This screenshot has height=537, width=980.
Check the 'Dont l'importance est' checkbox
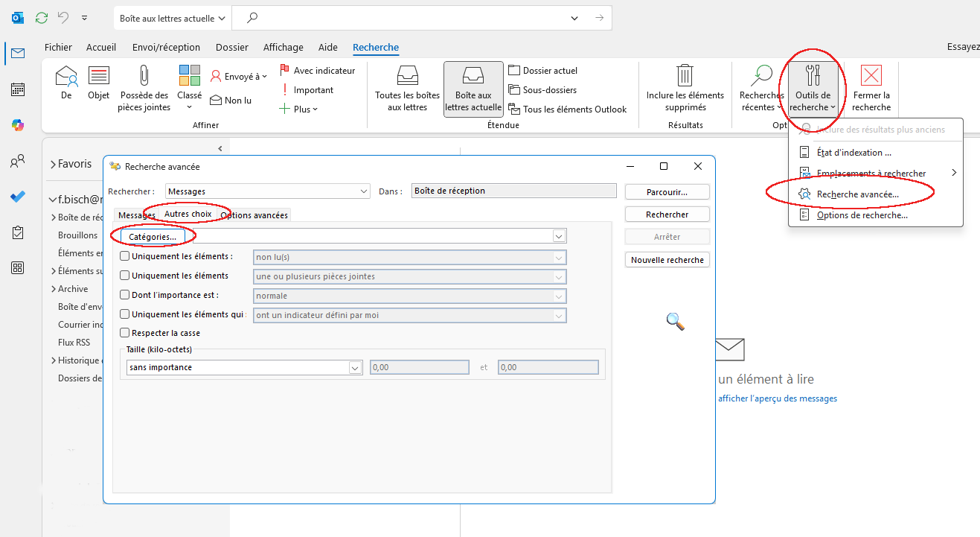coord(125,295)
